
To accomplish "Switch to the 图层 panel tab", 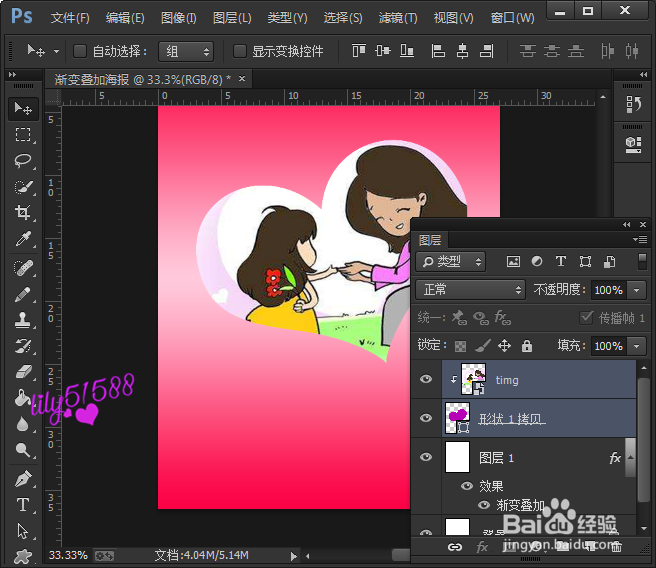I will point(430,240).
